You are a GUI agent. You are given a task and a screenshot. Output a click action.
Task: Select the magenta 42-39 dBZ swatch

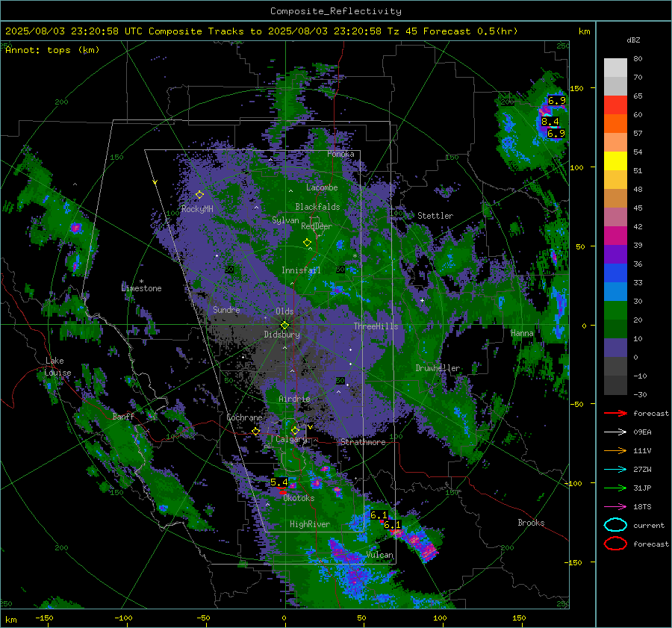(615, 236)
